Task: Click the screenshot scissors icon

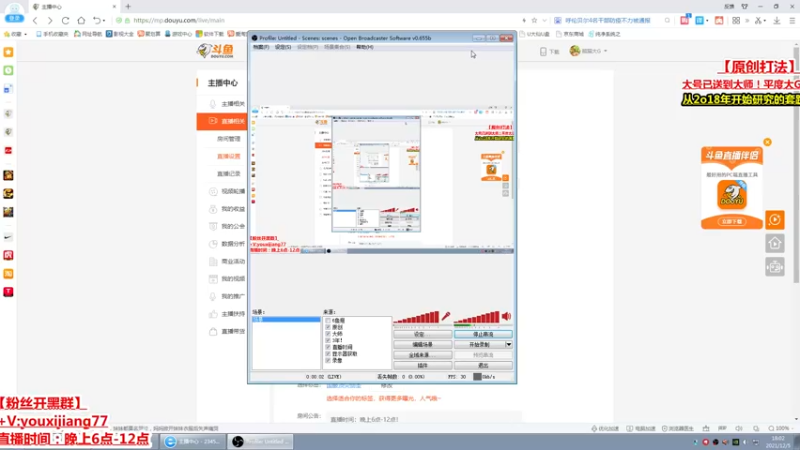Action: pos(758,20)
